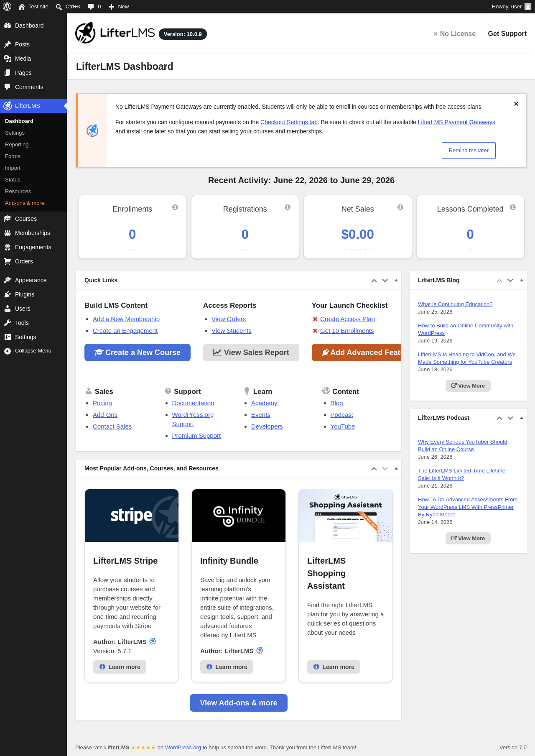Click View More under LifterLMS Podcast

[x=468, y=539]
